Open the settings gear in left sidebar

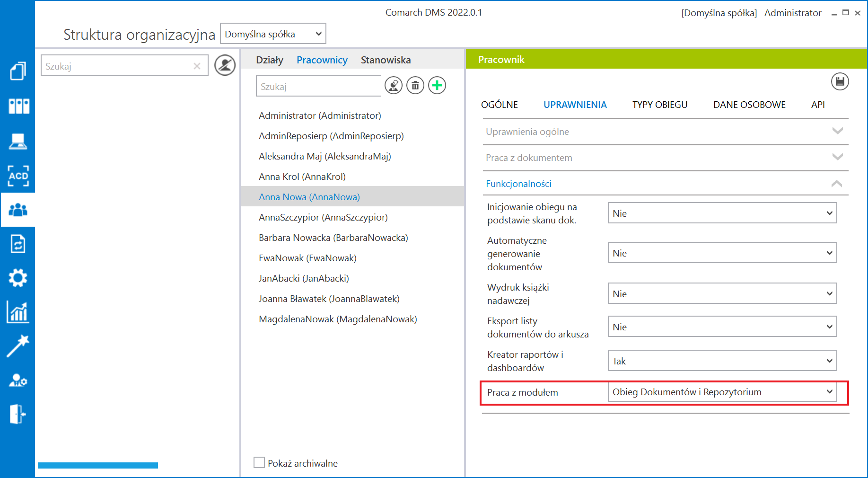click(x=18, y=278)
